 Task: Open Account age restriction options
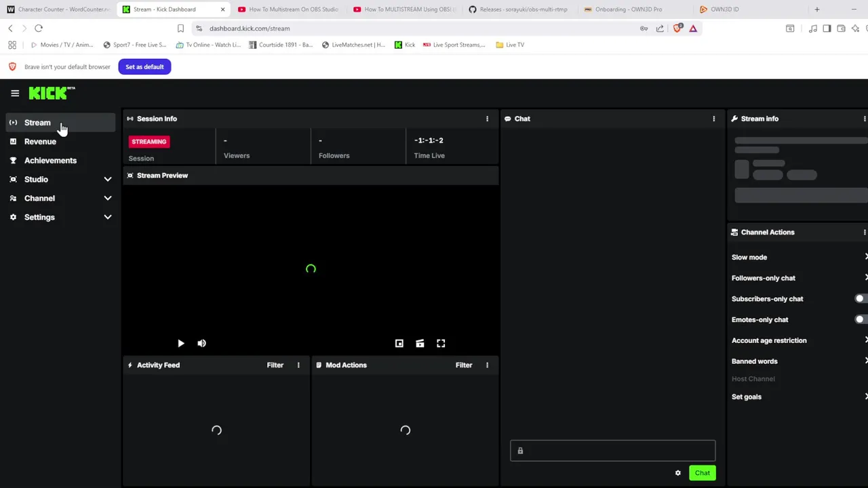799,341
